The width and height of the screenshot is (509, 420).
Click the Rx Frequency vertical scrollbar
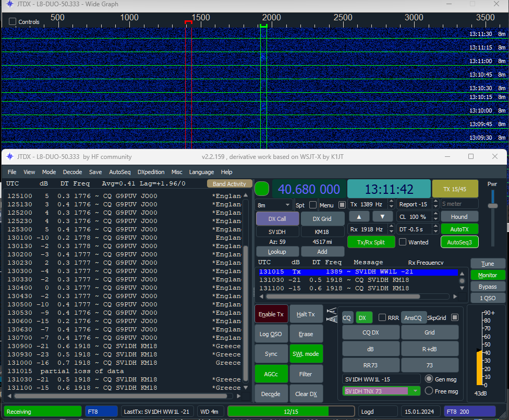(x=462, y=281)
